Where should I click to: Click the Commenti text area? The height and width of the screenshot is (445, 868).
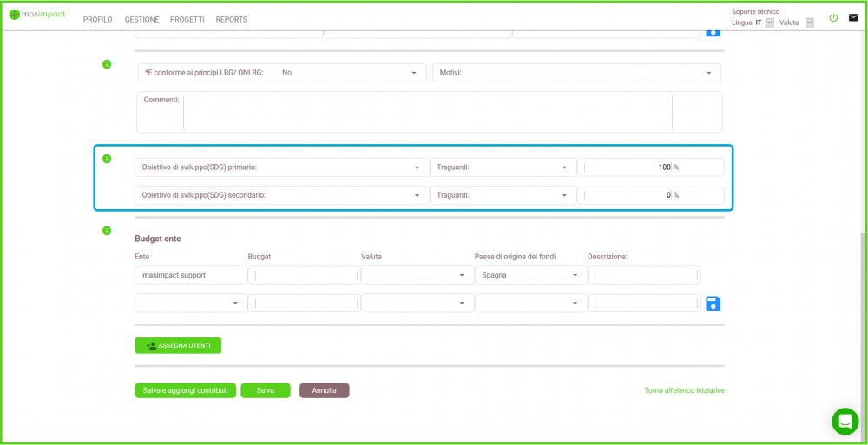tap(427, 113)
